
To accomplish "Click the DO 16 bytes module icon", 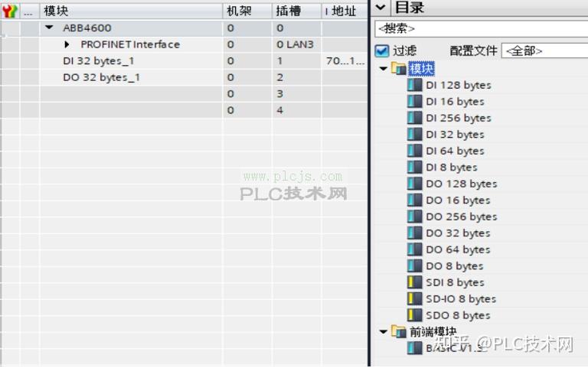I will (414, 200).
